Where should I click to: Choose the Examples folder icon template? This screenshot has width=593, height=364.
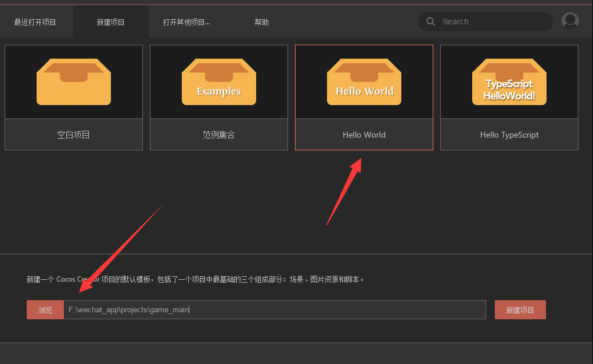tap(219, 81)
